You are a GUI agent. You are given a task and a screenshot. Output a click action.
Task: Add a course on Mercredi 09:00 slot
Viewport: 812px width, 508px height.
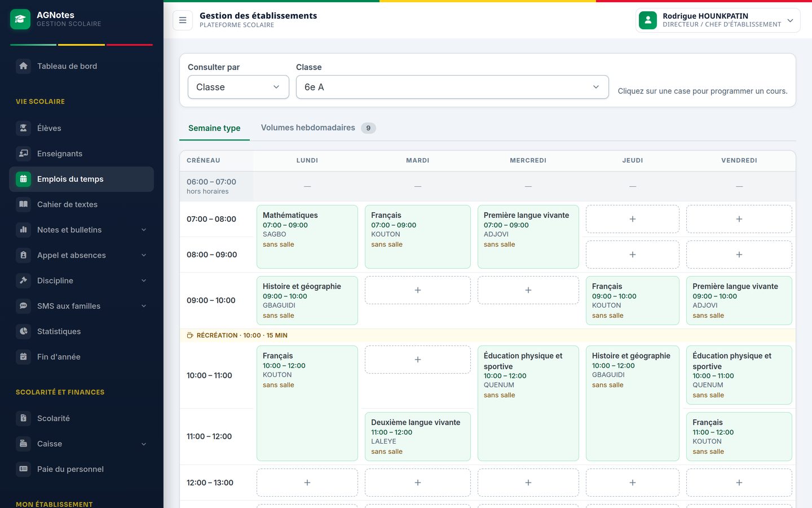pyautogui.click(x=528, y=290)
